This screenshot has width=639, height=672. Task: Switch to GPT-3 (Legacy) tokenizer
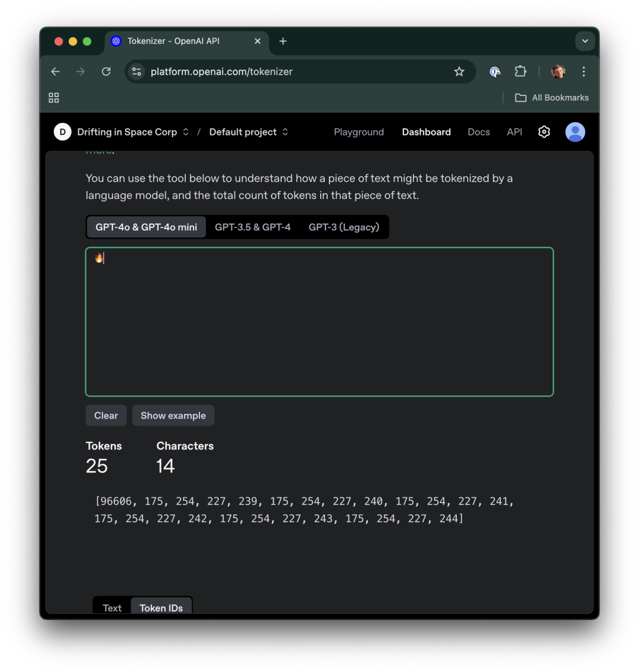[344, 227]
